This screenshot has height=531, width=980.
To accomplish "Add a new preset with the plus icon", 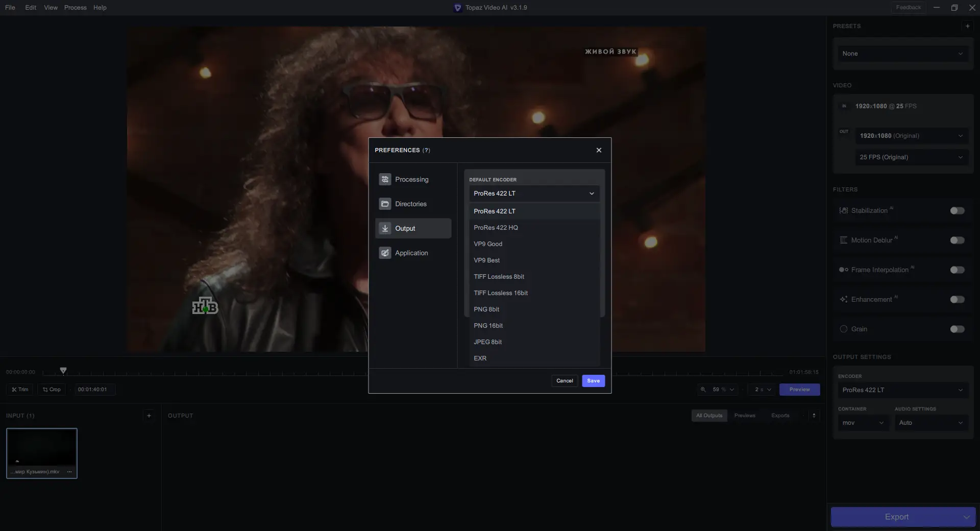I will coord(967,26).
